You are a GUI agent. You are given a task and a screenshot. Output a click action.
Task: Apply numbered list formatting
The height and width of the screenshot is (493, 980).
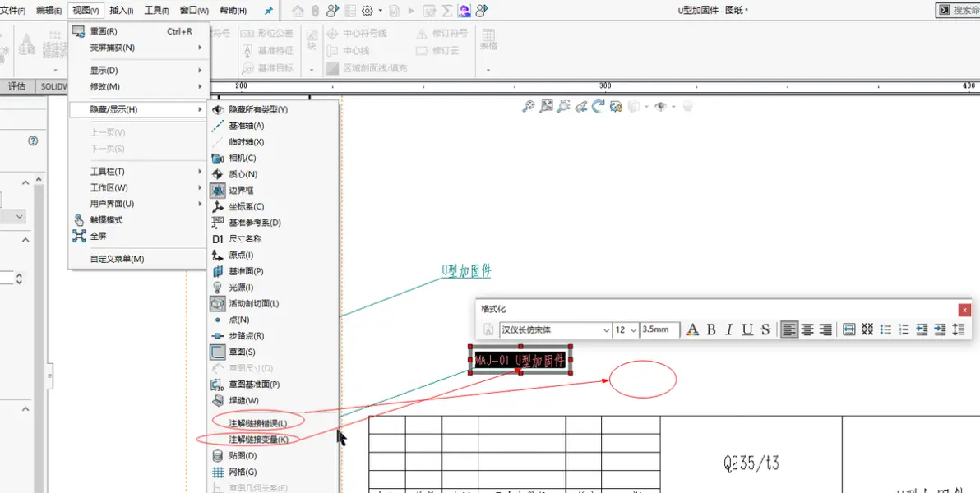click(904, 329)
